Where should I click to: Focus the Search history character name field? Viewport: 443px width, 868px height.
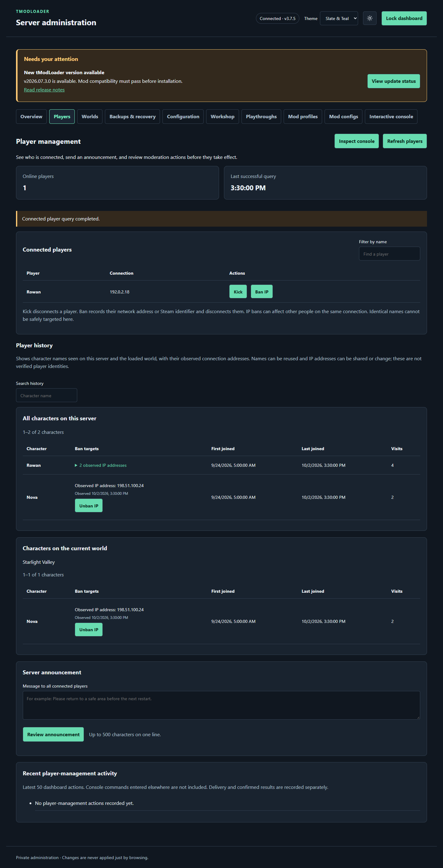click(x=46, y=395)
